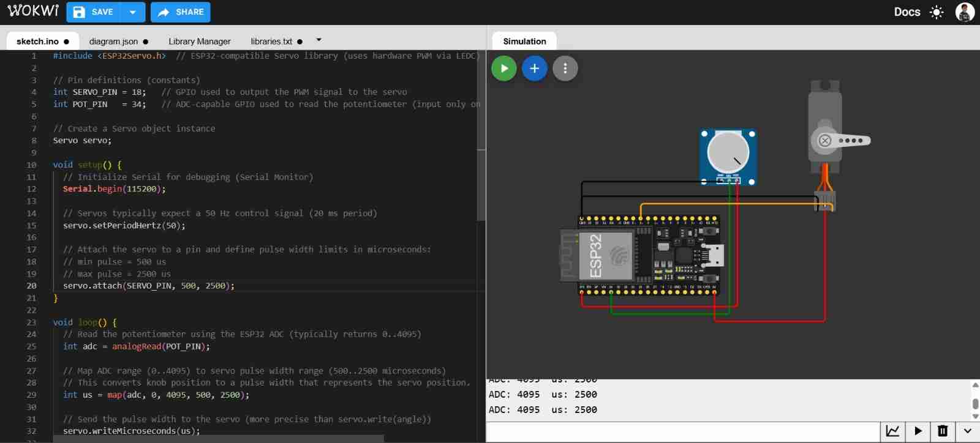Select the Simulation tab
The image size is (980, 443).
click(524, 41)
